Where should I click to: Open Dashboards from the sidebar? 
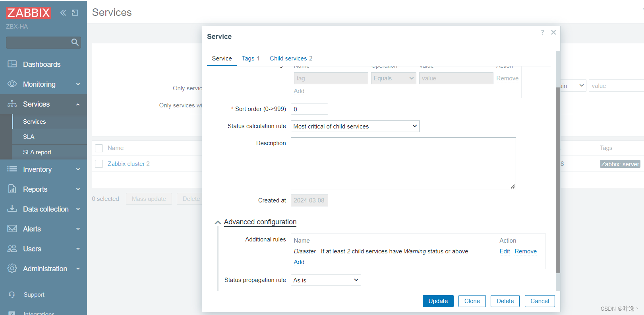[x=41, y=64]
